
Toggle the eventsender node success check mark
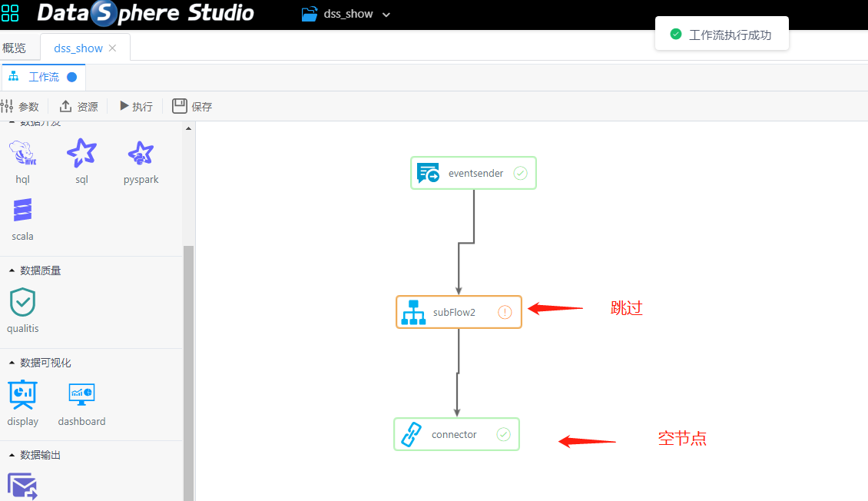click(x=520, y=173)
